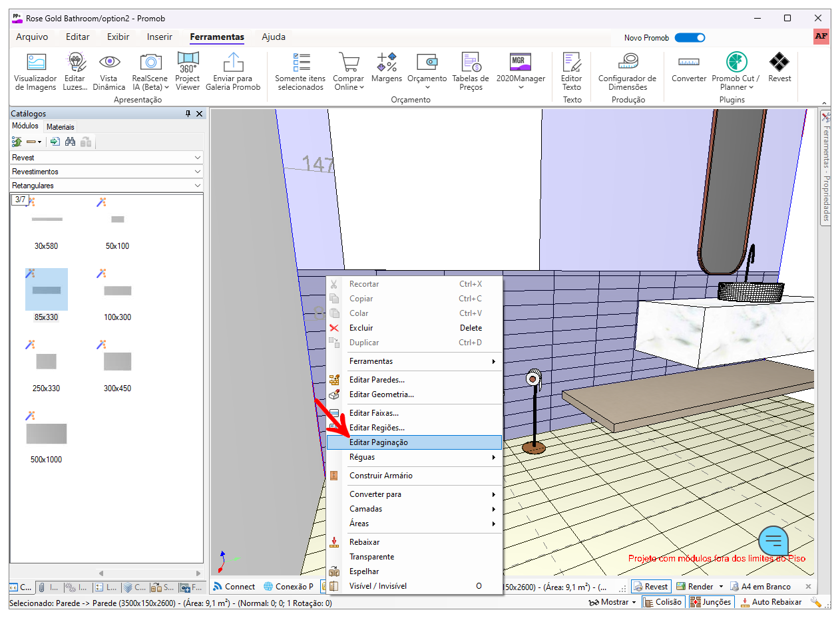Switch to the Inserir ribbon tab
This screenshot has width=840, height=620.
click(160, 37)
